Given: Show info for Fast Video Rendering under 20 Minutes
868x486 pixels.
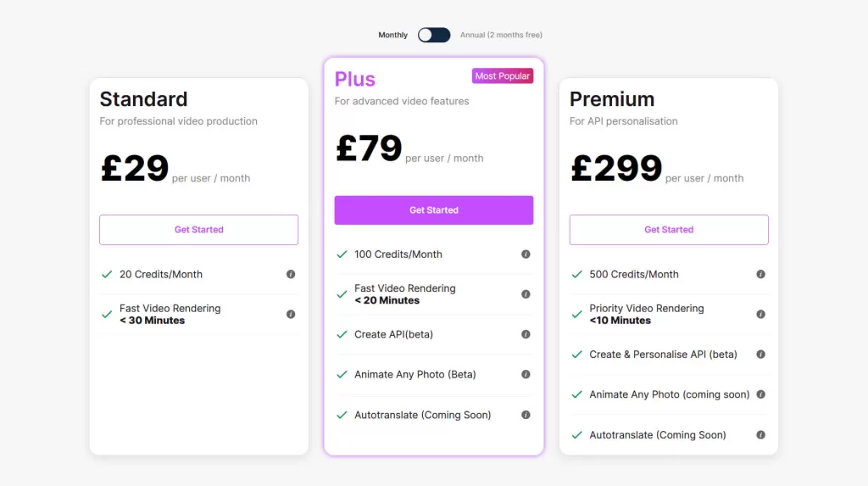Looking at the screenshot, I should (526, 294).
